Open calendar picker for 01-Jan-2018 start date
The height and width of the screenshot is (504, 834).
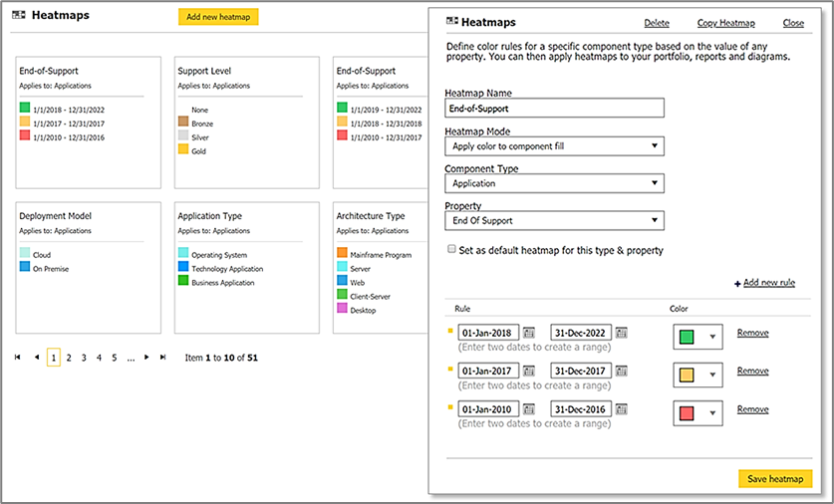tap(529, 333)
